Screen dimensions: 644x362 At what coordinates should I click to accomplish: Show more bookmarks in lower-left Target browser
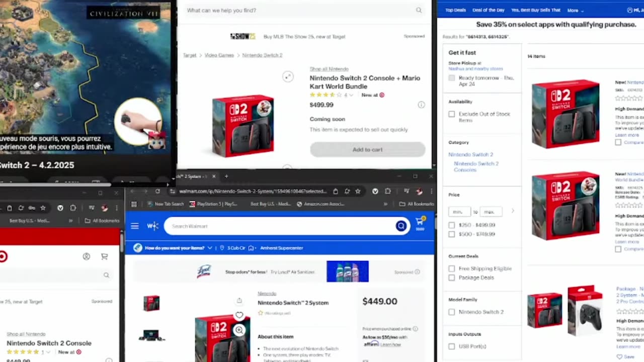click(x=71, y=221)
